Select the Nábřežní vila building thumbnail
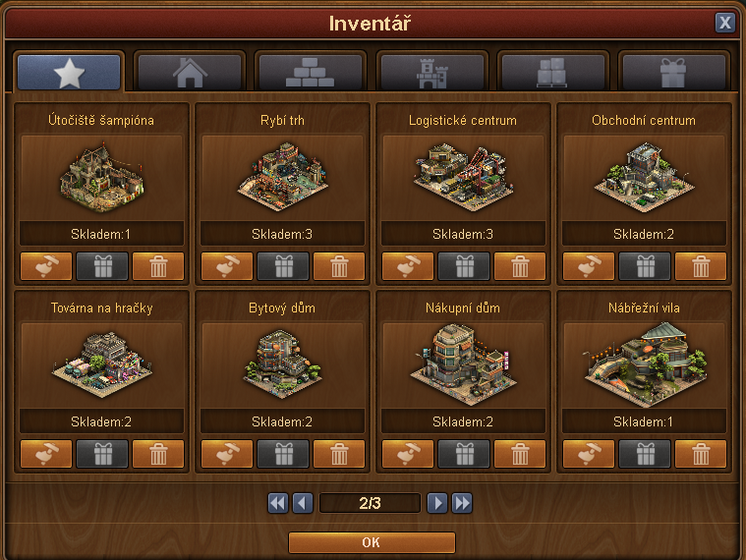 point(644,365)
